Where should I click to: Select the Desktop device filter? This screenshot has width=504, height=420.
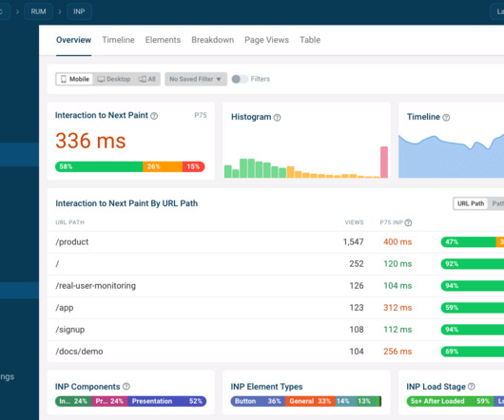tap(114, 79)
